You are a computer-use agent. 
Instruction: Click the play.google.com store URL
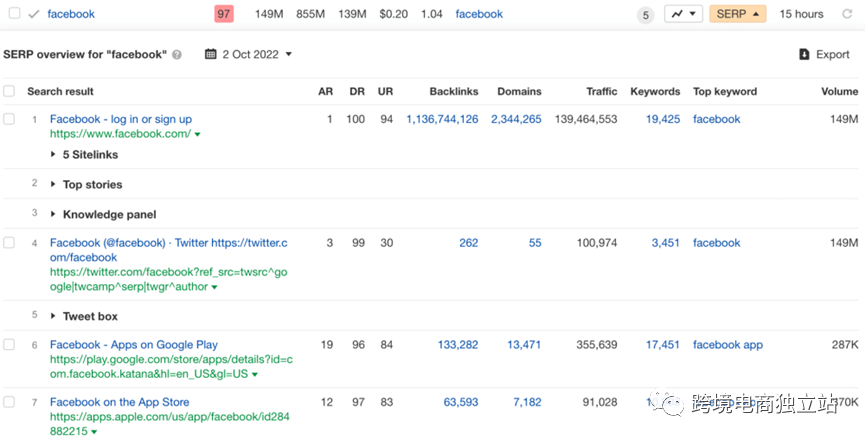point(171,366)
